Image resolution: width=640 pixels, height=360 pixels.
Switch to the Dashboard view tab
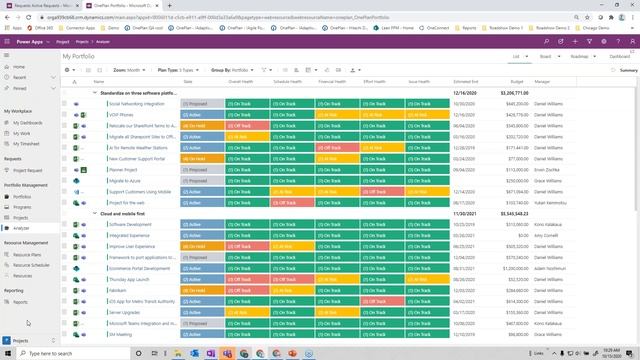coord(620,57)
